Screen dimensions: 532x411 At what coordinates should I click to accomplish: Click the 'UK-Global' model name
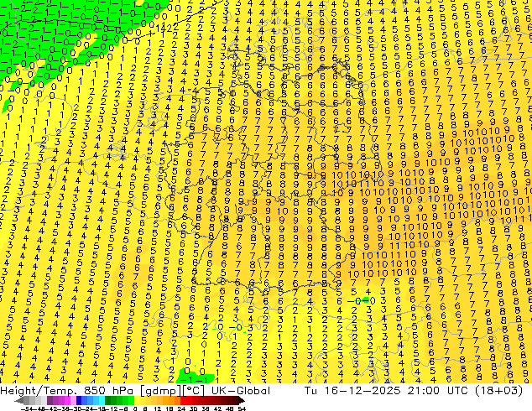point(241,391)
